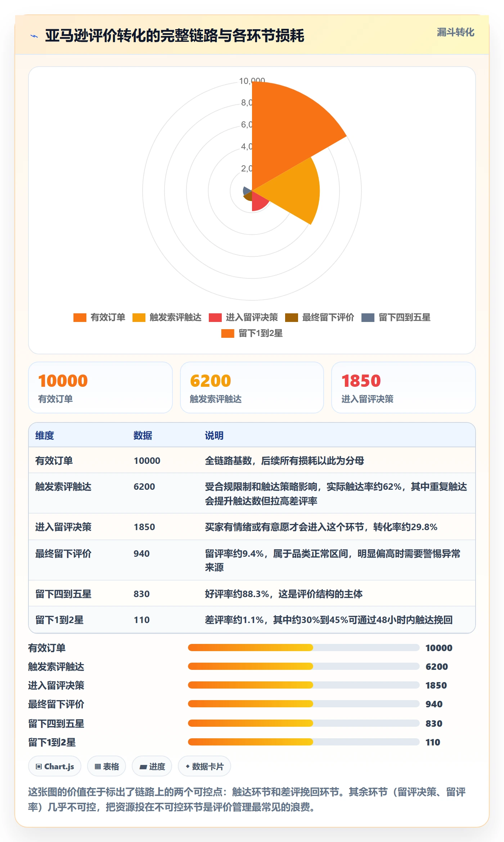Toggle the 留下四到五星 legend item
Image resolution: width=504 pixels, height=842 pixels.
[396, 317]
